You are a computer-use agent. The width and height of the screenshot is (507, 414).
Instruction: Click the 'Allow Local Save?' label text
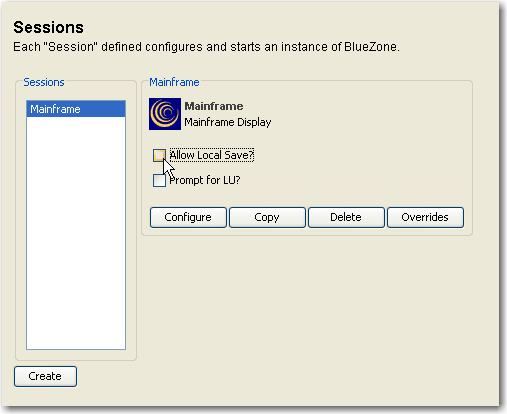click(212, 155)
